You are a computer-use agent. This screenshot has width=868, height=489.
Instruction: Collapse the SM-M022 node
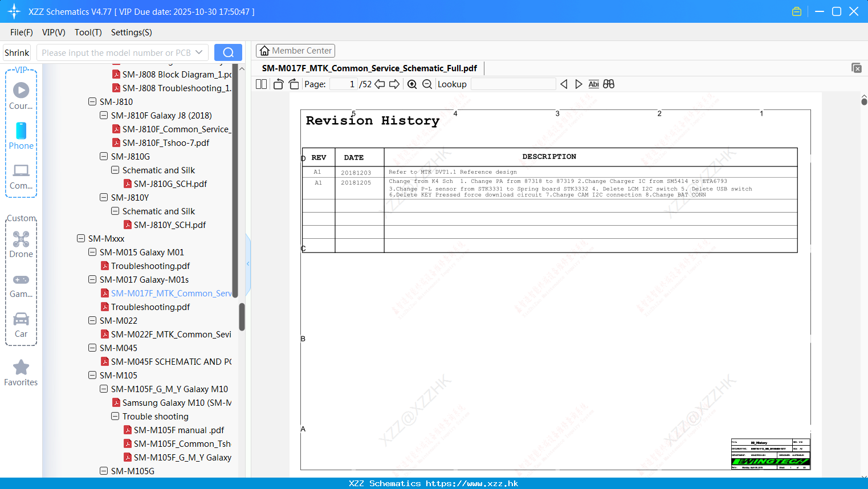pyautogui.click(x=92, y=320)
